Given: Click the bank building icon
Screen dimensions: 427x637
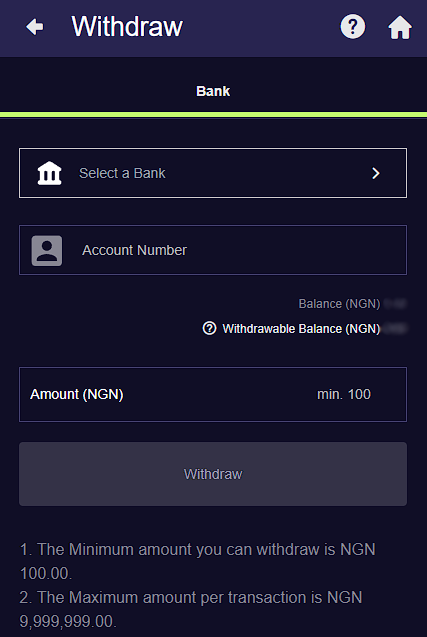Looking at the screenshot, I should [x=50, y=173].
